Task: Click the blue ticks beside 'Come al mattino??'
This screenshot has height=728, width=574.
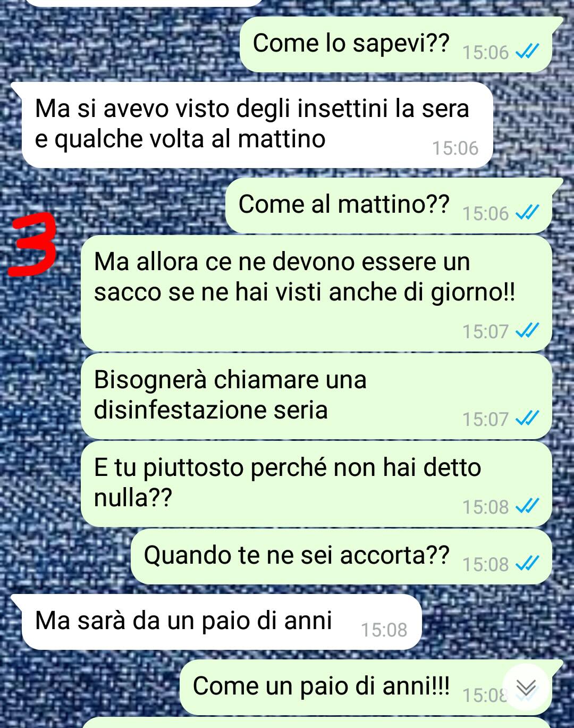Action: 527,213
